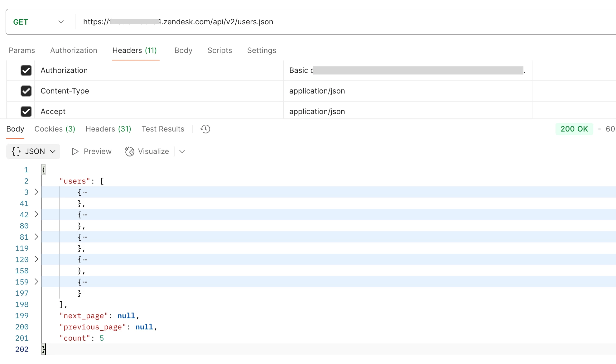Click the Visualize icon
Viewport: 616px width, 364px height.
coord(129,151)
